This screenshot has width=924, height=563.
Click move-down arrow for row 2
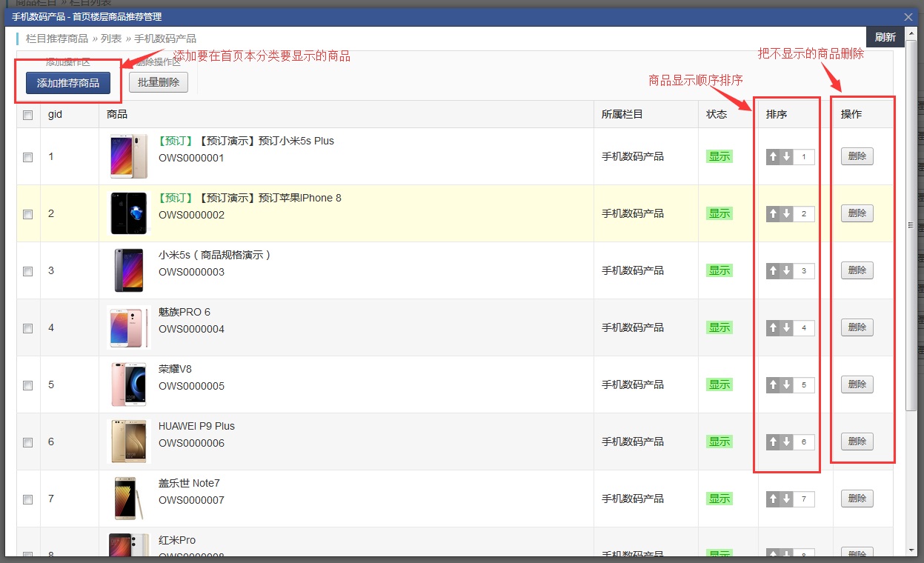(x=786, y=214)
